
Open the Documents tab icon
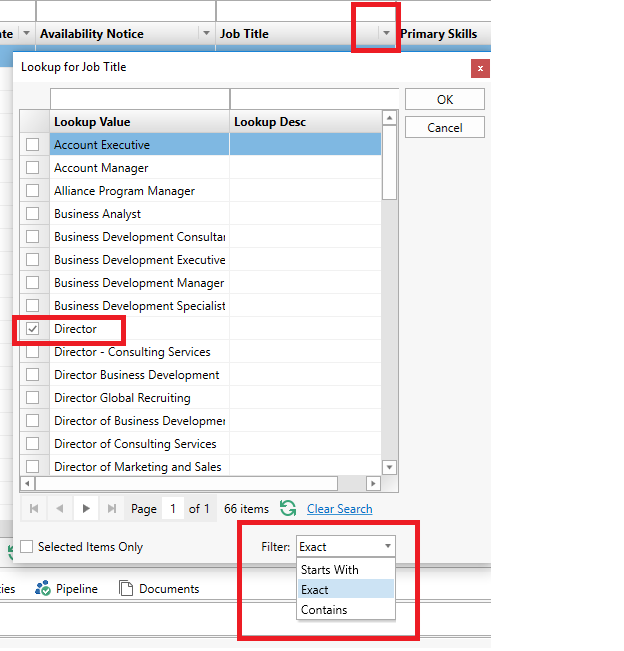tap(126, 588)
